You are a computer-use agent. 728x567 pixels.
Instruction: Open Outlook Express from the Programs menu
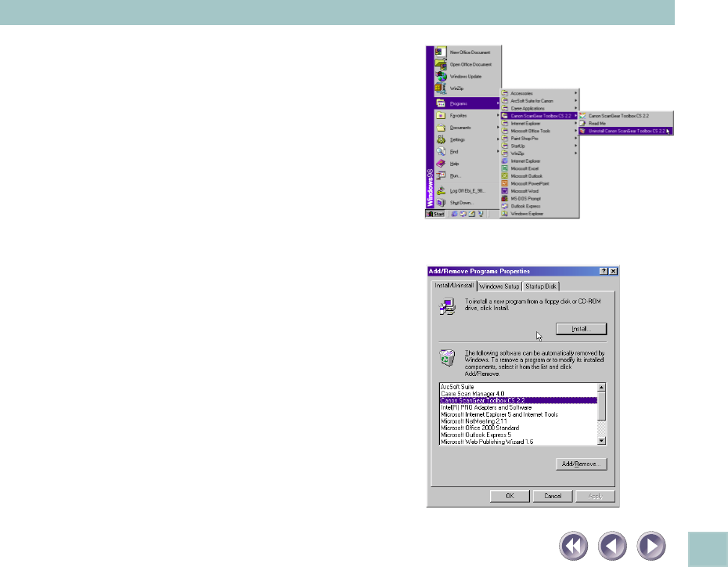[539, 206]
